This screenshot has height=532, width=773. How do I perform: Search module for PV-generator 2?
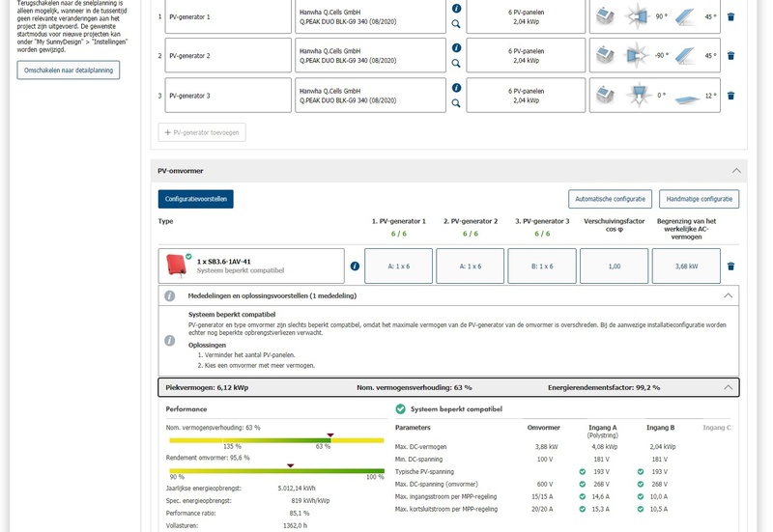point(456,63)
